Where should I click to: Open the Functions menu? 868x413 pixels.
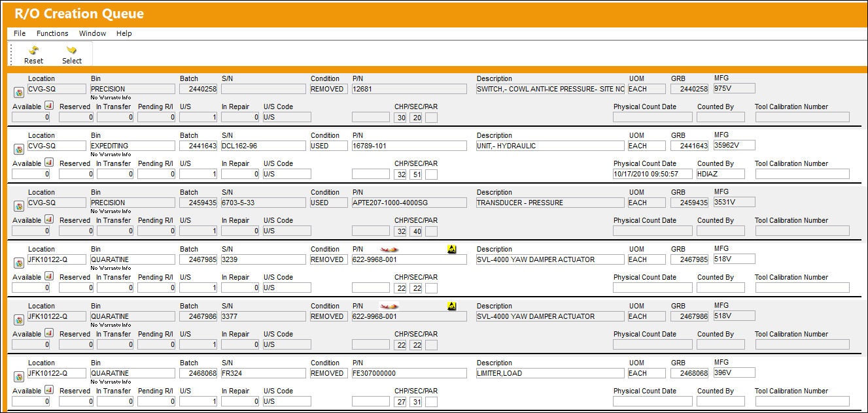pyautogui.click(x=52, y=33)
